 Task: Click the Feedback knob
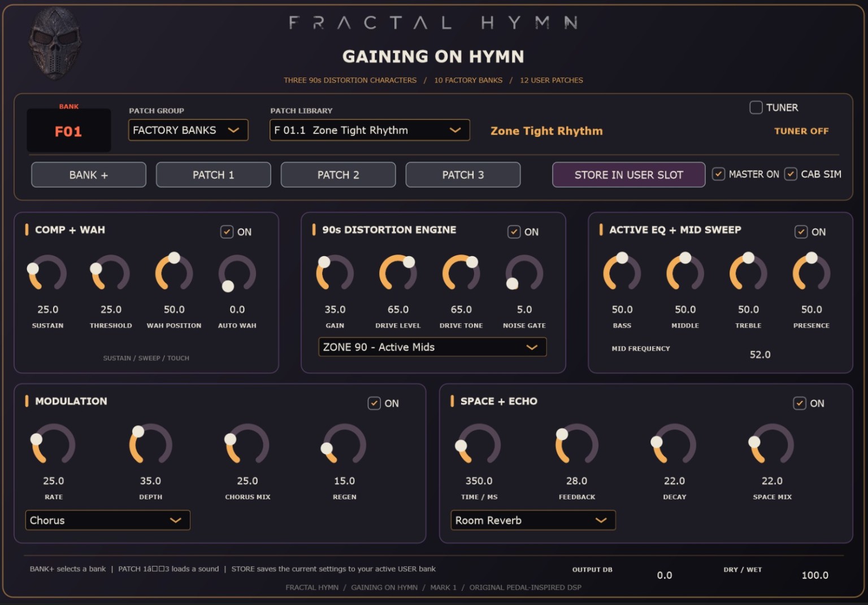[x=577, y=445]
